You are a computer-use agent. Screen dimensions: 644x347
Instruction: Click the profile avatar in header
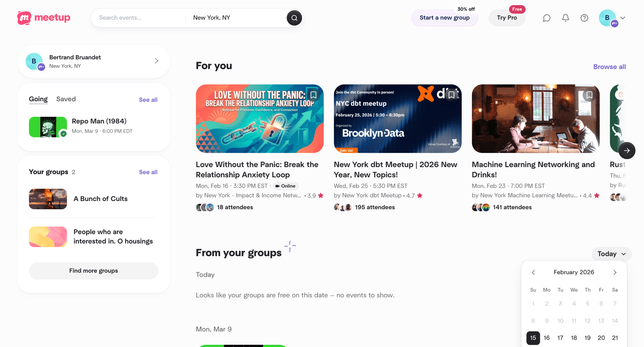click(608, 18)
